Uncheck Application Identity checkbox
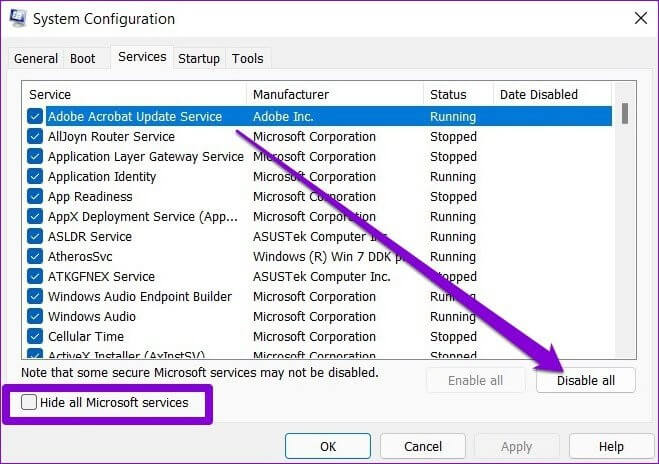 click(x=35, y=177)
